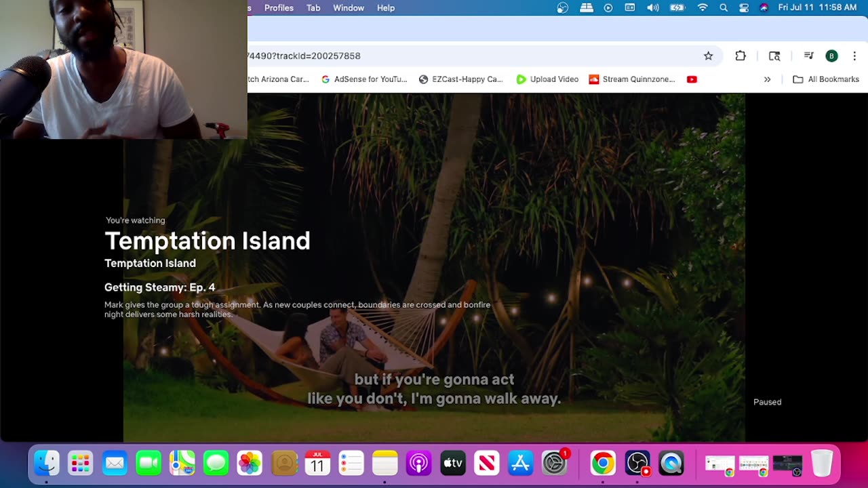This screenshot has width=868, height=488.
Task: Open Maps from the dock
Action: [182, 464]
